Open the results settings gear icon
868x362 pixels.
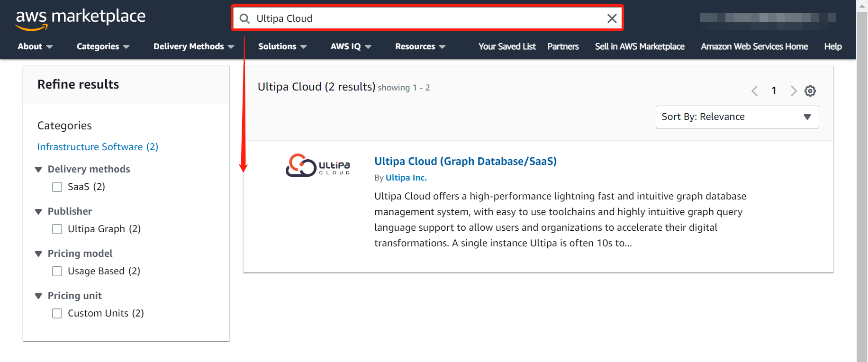point(810,91)
